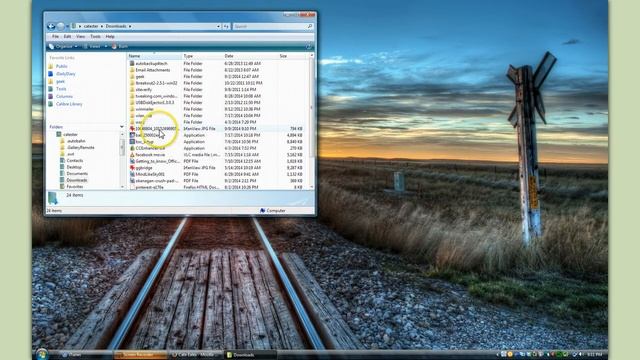
Task: Select Favorites in the folder tree
Action: pos(75,187)
